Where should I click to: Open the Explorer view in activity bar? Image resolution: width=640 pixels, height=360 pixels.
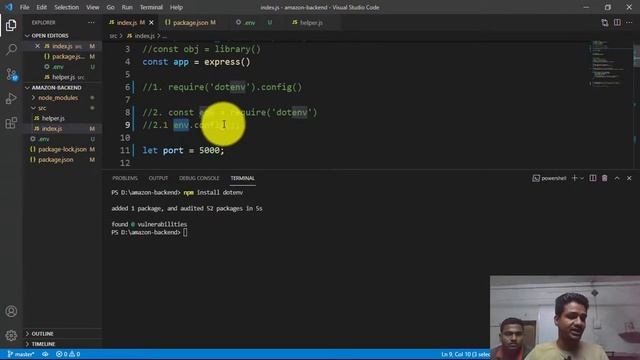pyautogui.click(x=11, y=25)
